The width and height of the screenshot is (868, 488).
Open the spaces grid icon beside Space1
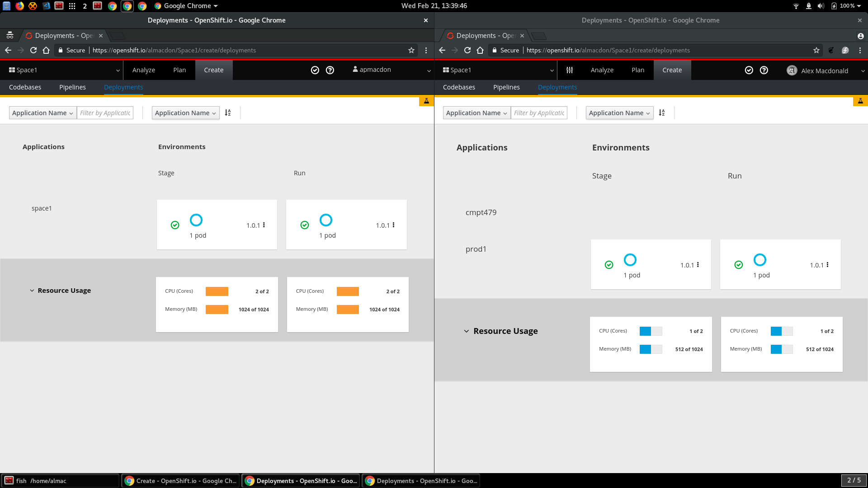click(x=11, y=70)
